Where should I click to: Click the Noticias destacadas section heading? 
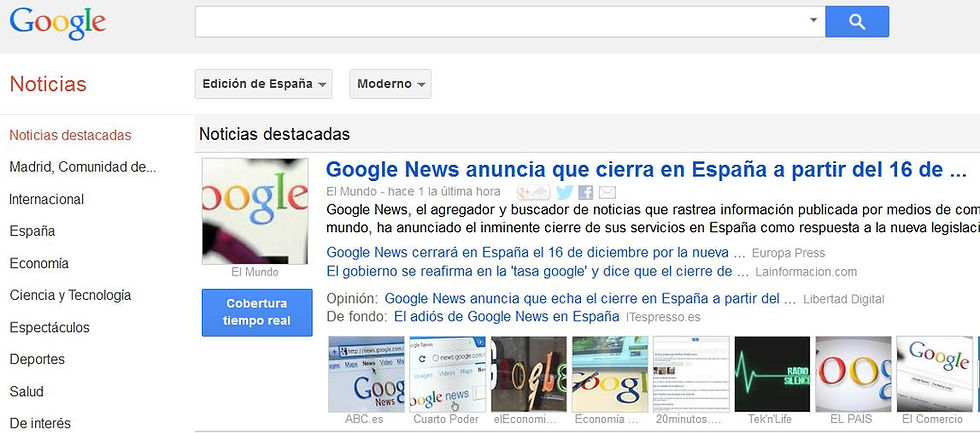click(x=274, y=134)
